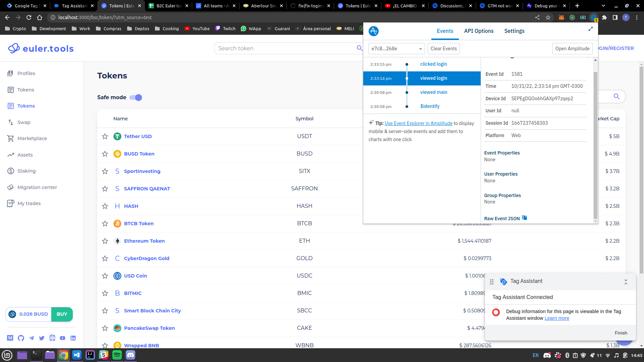Toggle the Safe mode switch
Viewport: 644px width, 362px height.
pos(136,98)
